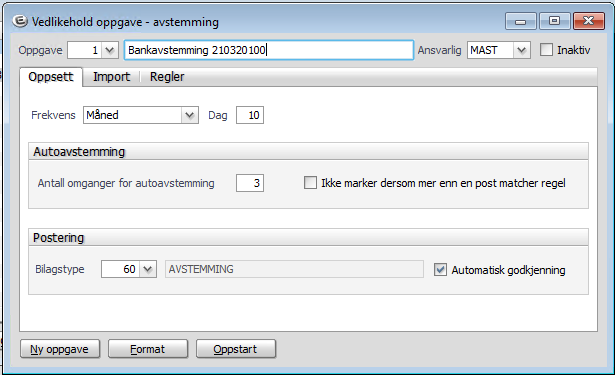This screenshot has height=375, width=615.
Task: Close the Vedlikehold oppgave window
Action: tap(588, 21)
